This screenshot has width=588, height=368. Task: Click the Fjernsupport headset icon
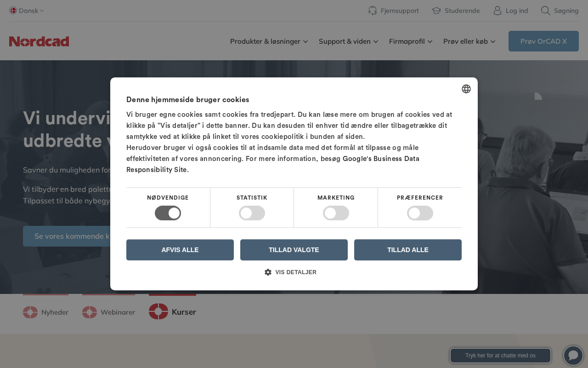373,11
